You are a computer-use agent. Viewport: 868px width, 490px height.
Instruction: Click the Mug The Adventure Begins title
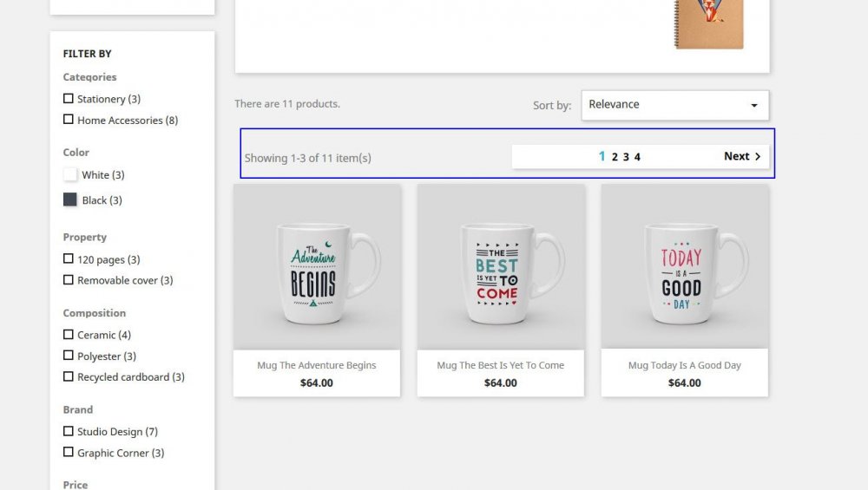coord(317,365)
